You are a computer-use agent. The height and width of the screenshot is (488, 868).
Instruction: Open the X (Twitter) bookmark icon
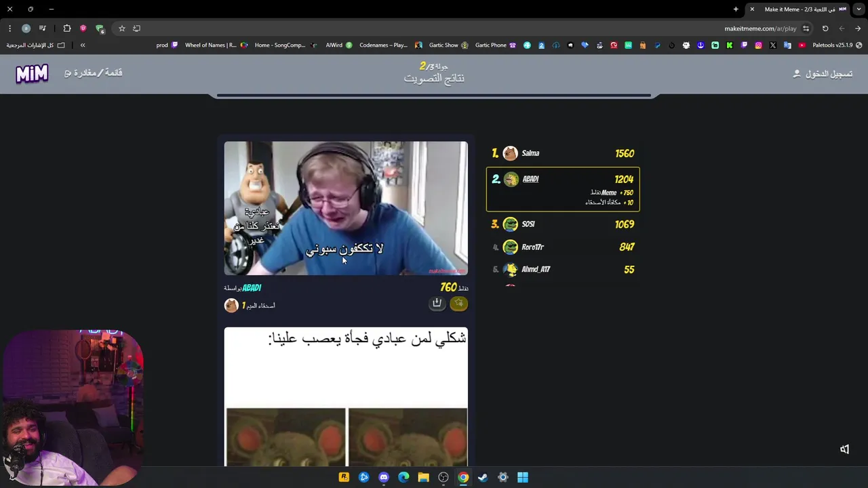(x=773, y=45)
